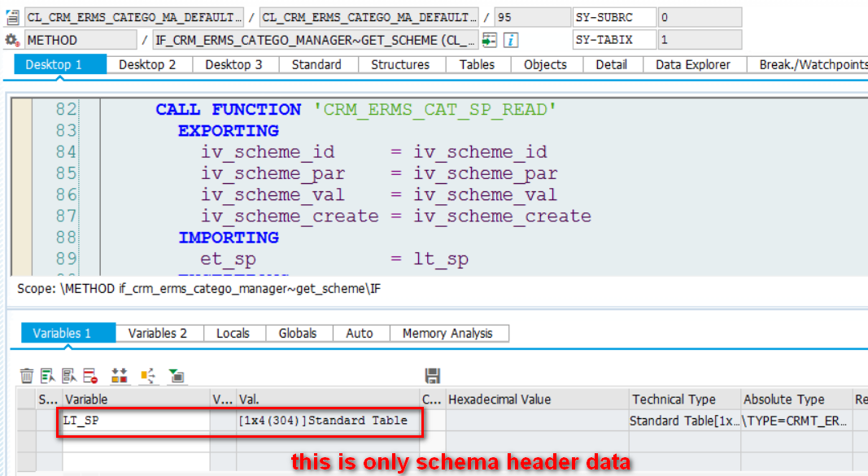Click the second CL_CRM_ERMS_CATEGO_MA_DEFAULT field
The height and width of the screenshot is (476, 868).
click(x=369, y=18)
